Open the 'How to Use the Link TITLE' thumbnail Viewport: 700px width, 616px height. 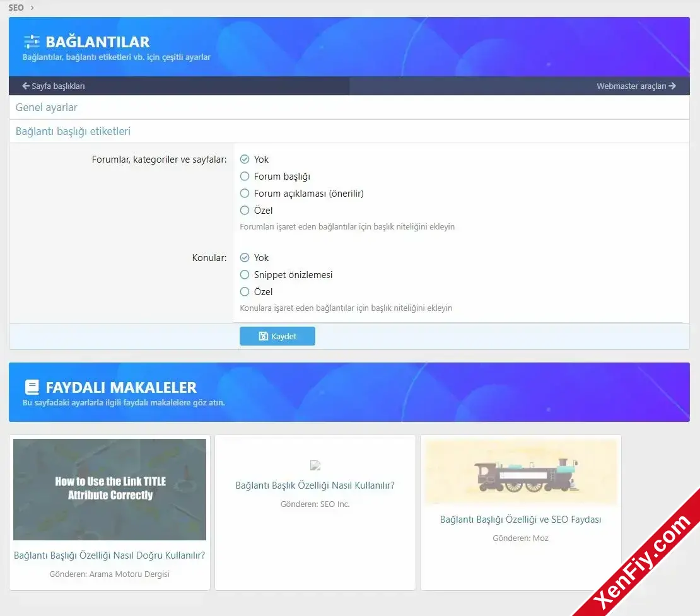coord(110,489)
